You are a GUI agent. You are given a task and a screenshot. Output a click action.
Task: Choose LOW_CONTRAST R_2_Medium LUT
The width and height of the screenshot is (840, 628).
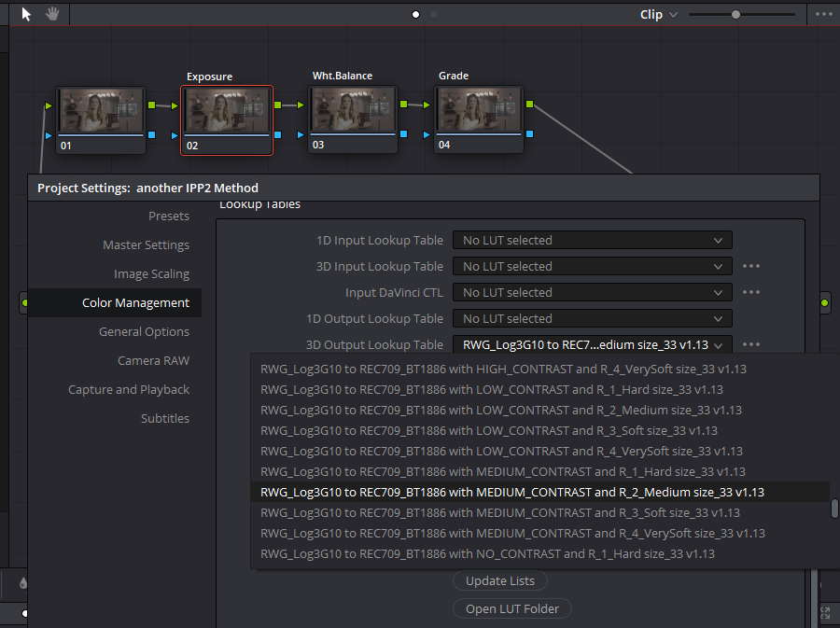coord(540,410)
